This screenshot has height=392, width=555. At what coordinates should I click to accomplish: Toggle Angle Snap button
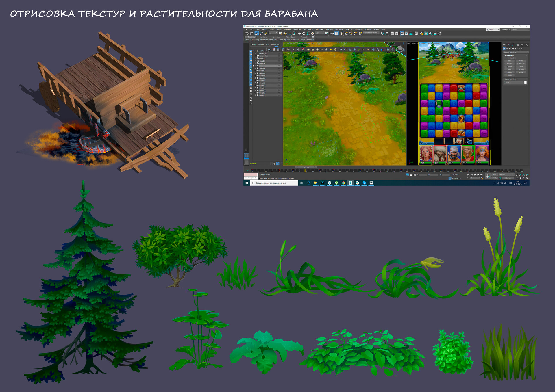coord(346,33)
